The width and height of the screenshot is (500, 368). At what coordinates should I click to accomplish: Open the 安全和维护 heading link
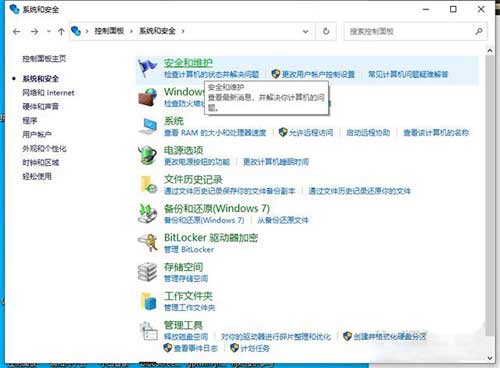188,62
